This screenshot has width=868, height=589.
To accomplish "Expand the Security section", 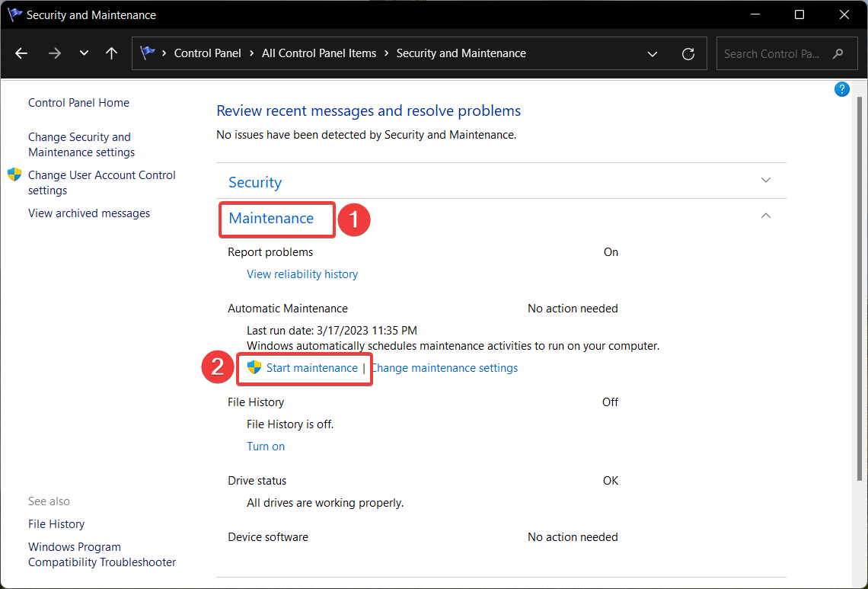I will click(766, 180).
